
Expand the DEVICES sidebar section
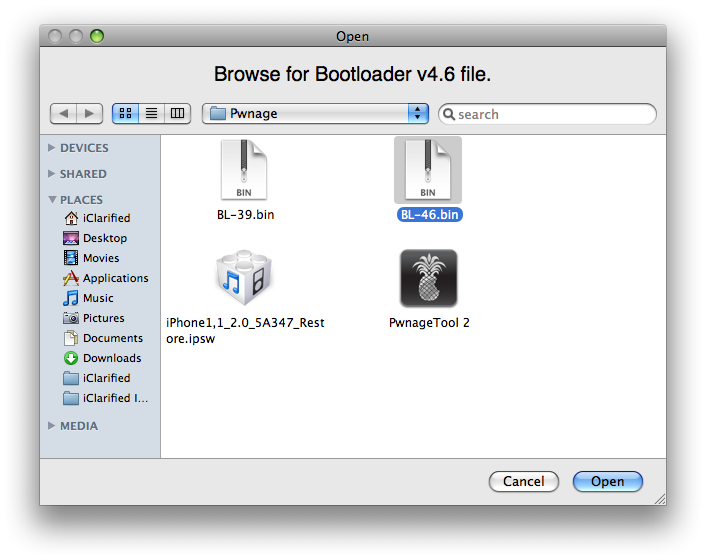point(53,148)
